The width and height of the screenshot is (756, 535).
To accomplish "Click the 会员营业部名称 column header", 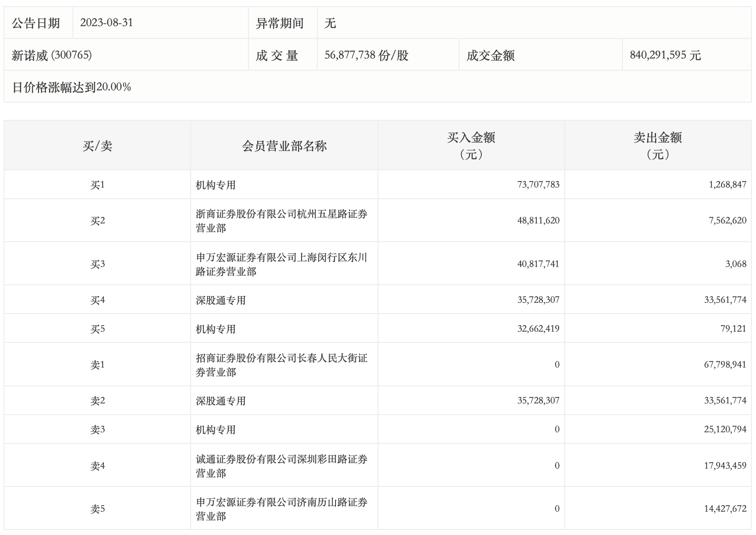I will point(284,146).
